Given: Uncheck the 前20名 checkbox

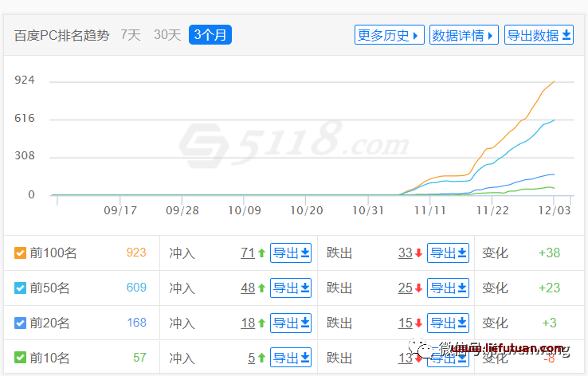Looking at the screenshot, I should [20, 323].
